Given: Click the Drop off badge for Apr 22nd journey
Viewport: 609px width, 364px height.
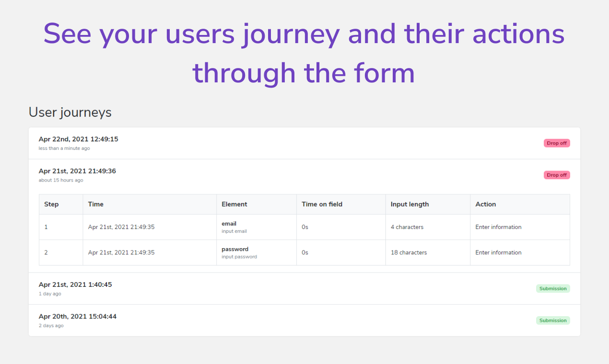Looking at the screenshot, I should click(556, 143).
